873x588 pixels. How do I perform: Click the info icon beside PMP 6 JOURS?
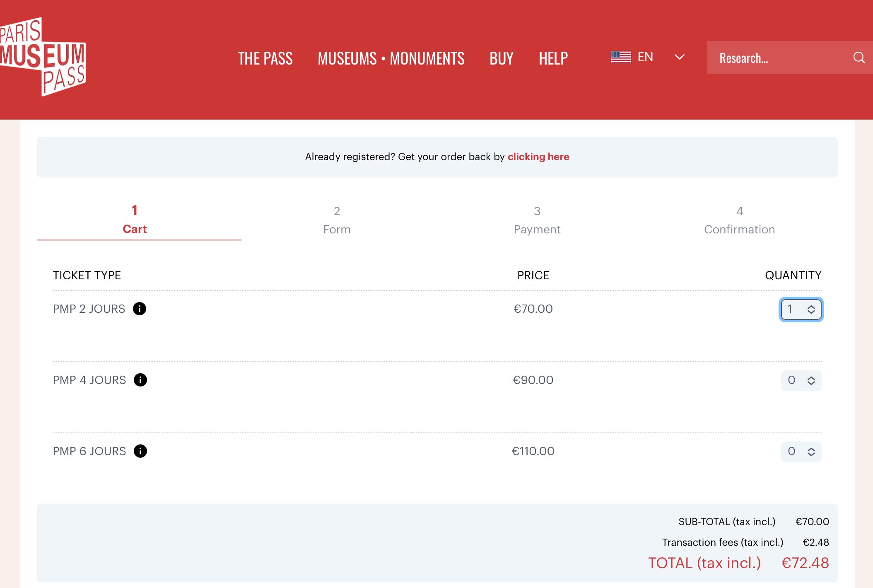(x=140, y=451)
